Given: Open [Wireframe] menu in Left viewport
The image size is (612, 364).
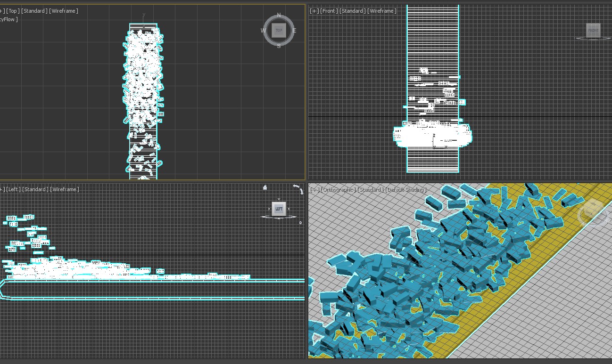Looking at the screenshot, I should [64, 189].
